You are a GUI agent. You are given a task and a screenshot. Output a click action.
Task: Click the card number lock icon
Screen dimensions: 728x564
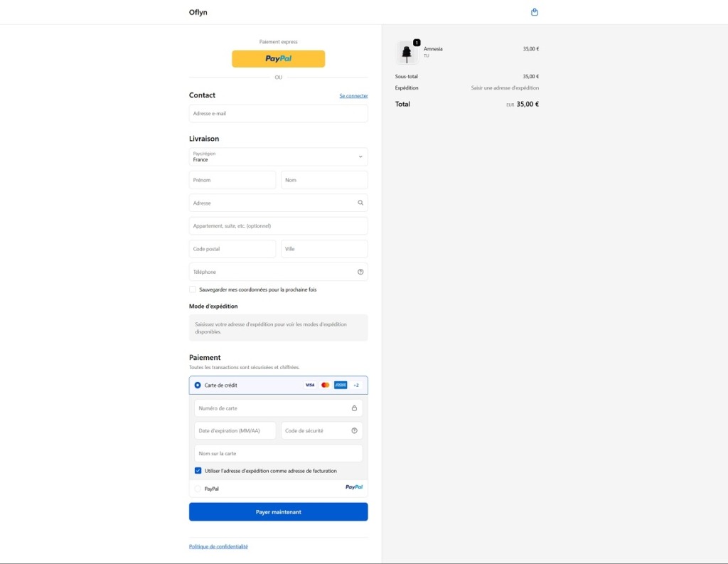354,408
